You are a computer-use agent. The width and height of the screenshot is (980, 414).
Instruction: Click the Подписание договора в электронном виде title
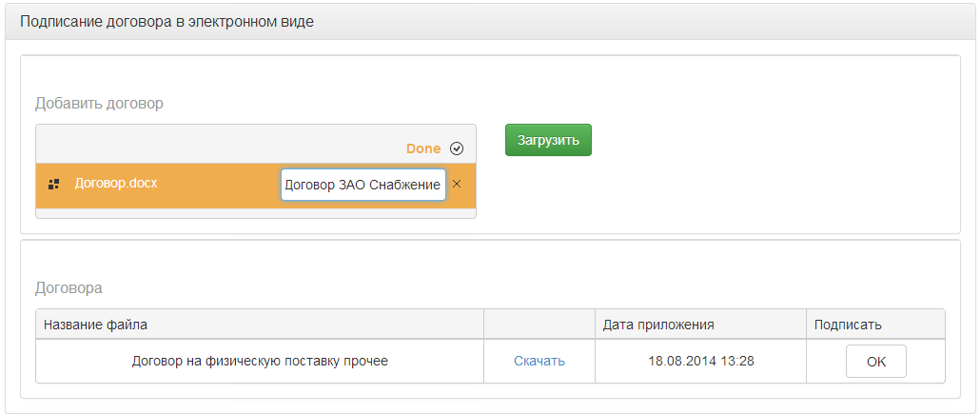tap(167, 22)
